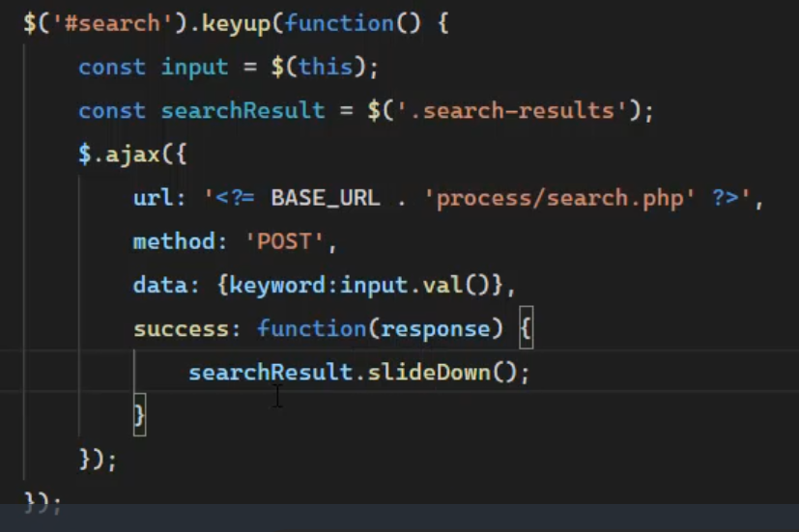Click the val method call
The width and height of the screenshot is (799, 532).
click(442, 286)
